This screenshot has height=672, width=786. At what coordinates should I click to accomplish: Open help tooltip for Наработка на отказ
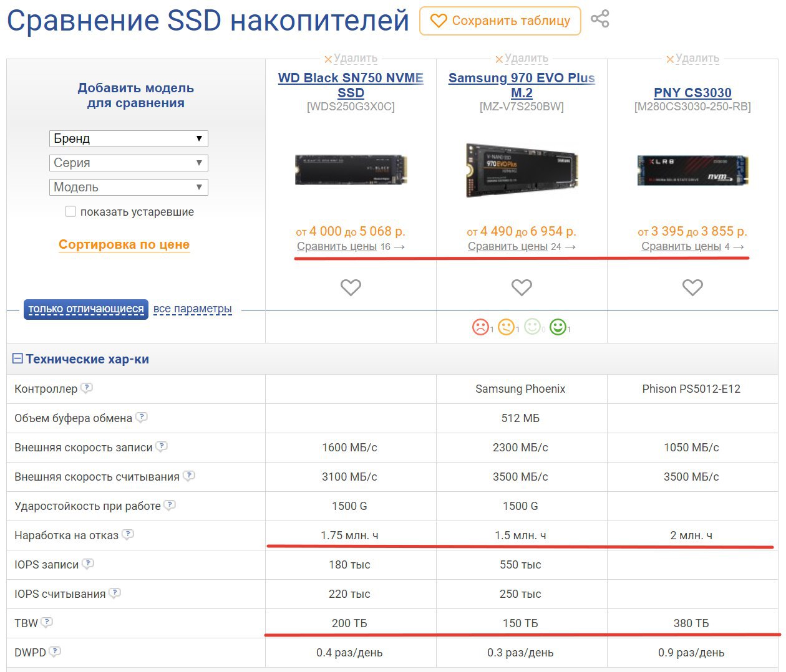[128, 534]
